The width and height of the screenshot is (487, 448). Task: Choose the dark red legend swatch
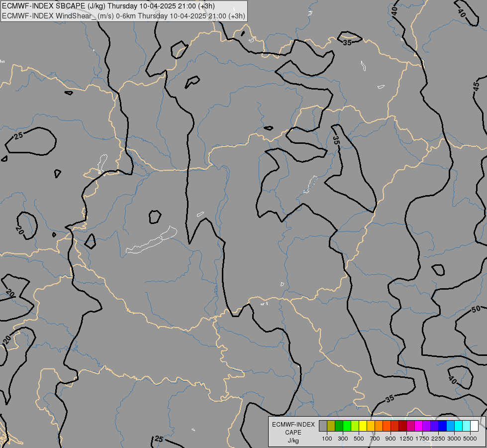tap(402, 426)
